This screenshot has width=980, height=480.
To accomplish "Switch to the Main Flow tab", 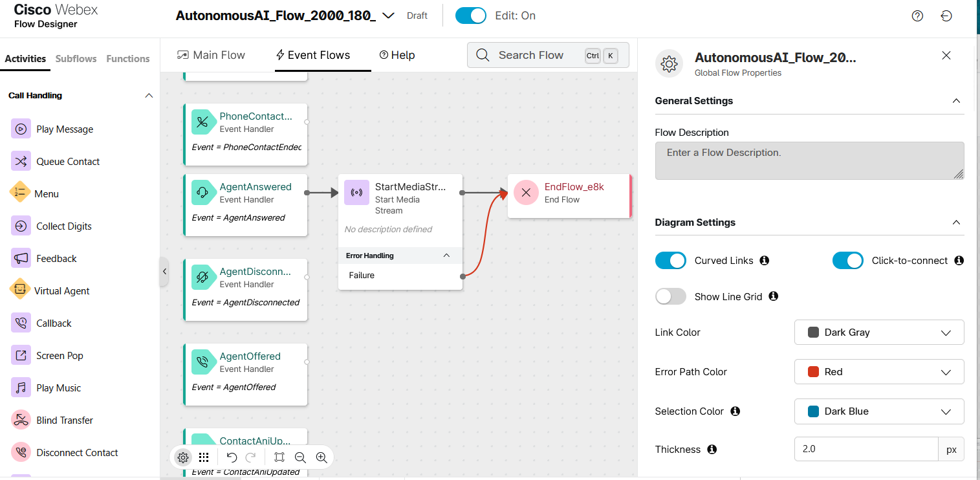I will [211, 55].
